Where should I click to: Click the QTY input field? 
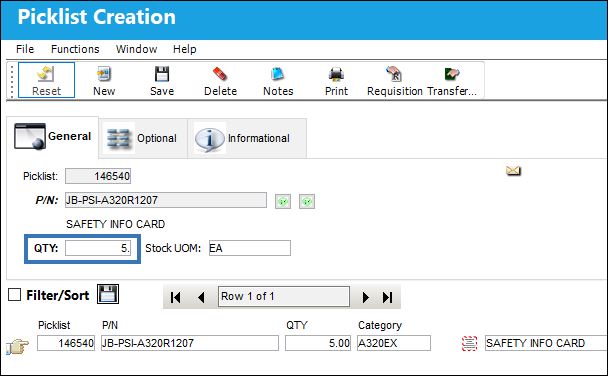(98, 248)
